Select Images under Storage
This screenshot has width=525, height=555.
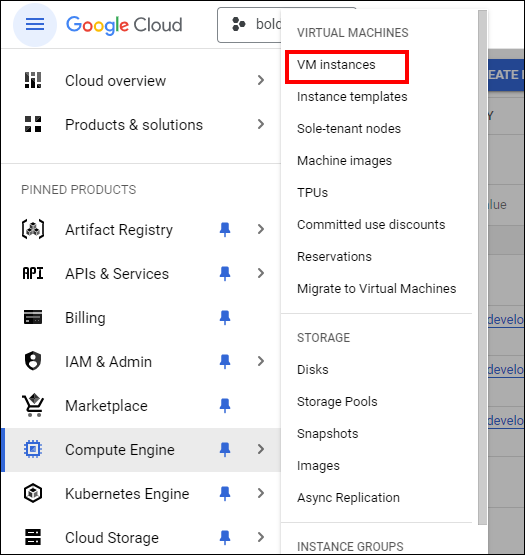pyautogui.click(x=318, y=466)
